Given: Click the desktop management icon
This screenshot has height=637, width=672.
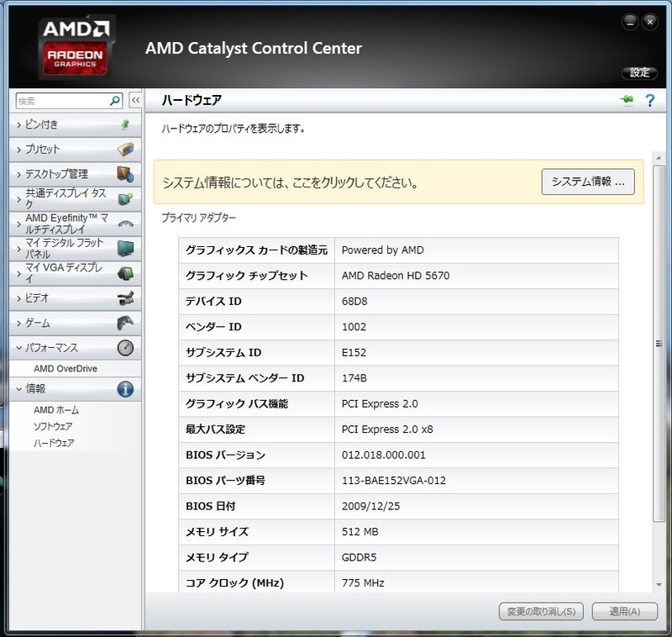Looking at the screenshot, I should click(x=125, y=174).
